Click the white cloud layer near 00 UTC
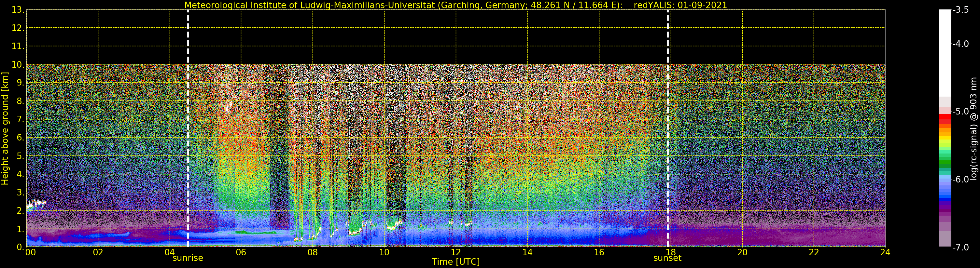The height and width of the screenshot is (268, 980). tap(36, 204)
